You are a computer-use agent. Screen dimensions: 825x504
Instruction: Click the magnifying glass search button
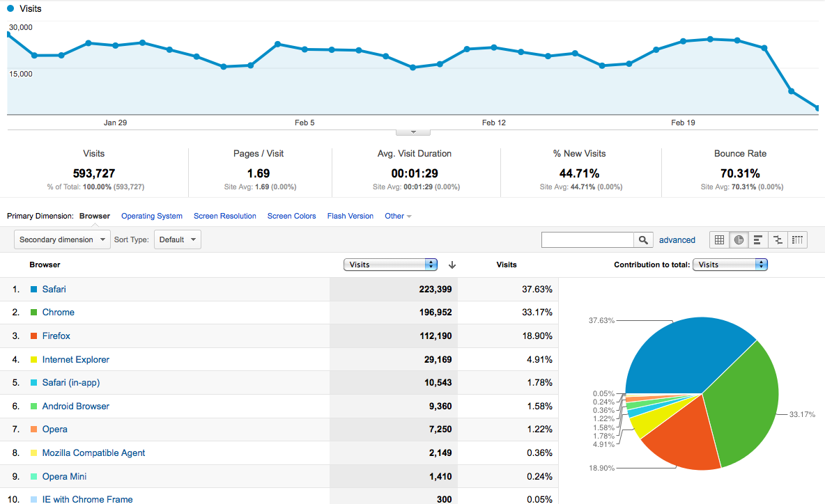pyautogui.click(x=644, y=240)
